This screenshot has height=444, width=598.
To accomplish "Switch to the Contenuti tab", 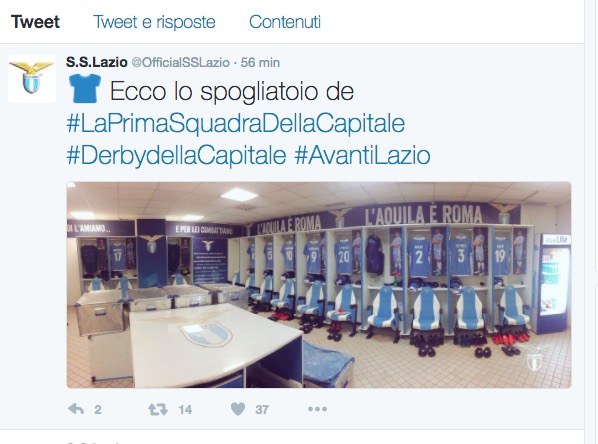I will coord(285,22).
